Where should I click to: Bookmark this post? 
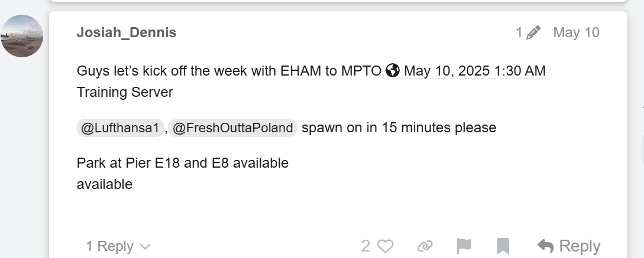coord(503,246)
